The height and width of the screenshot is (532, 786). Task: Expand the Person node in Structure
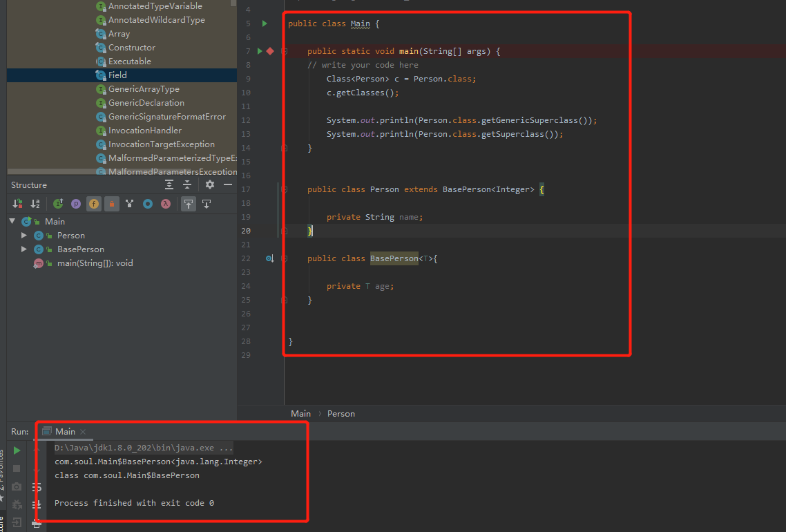click(23, 235)
